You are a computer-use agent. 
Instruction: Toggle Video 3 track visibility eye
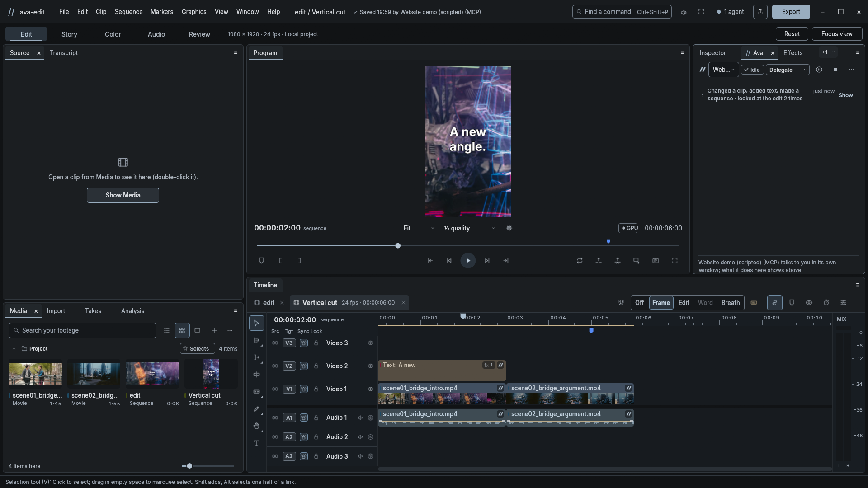(x=370, y=343)
